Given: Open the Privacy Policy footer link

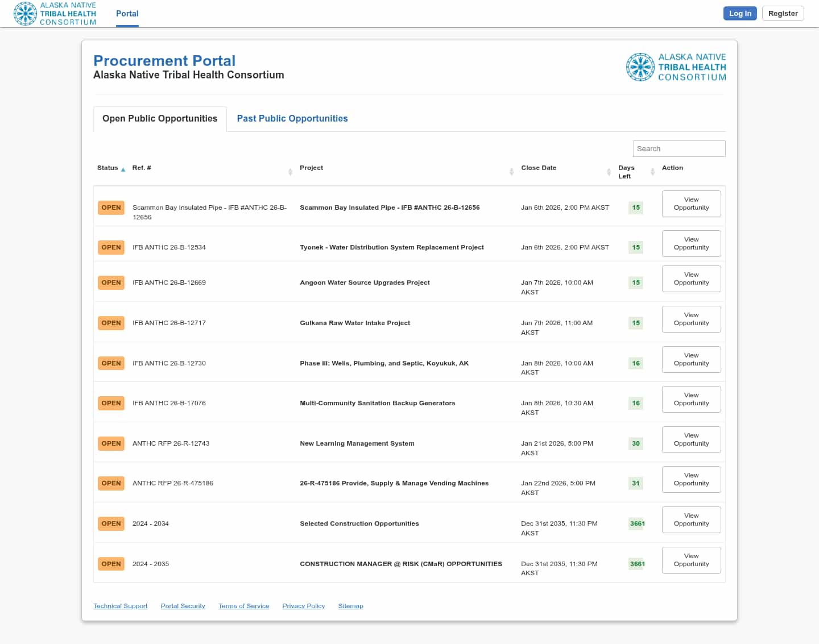Looking at the screenshot, I should [x=303, y=606].
